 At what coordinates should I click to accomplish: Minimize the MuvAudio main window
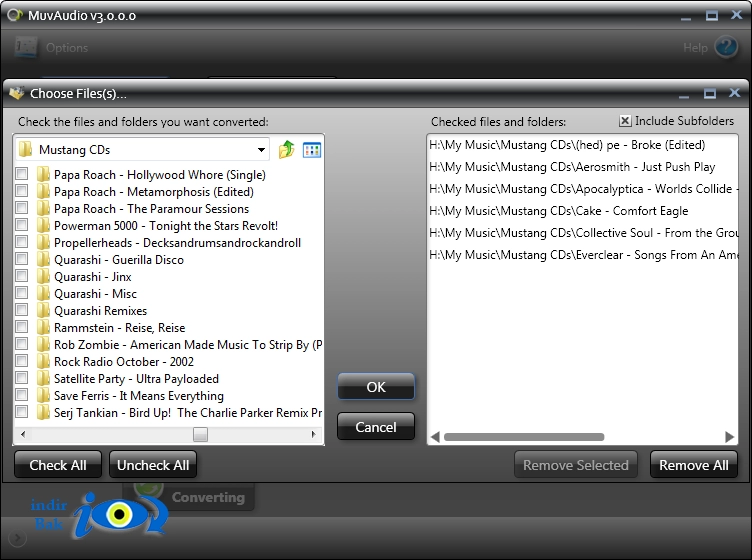(x=686, y=17)
